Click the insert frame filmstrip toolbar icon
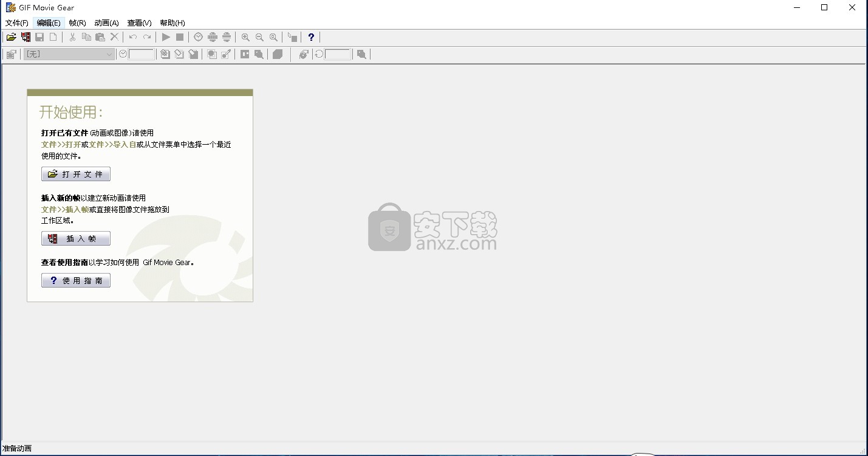 pyautogui.click(x=26, y=37)
